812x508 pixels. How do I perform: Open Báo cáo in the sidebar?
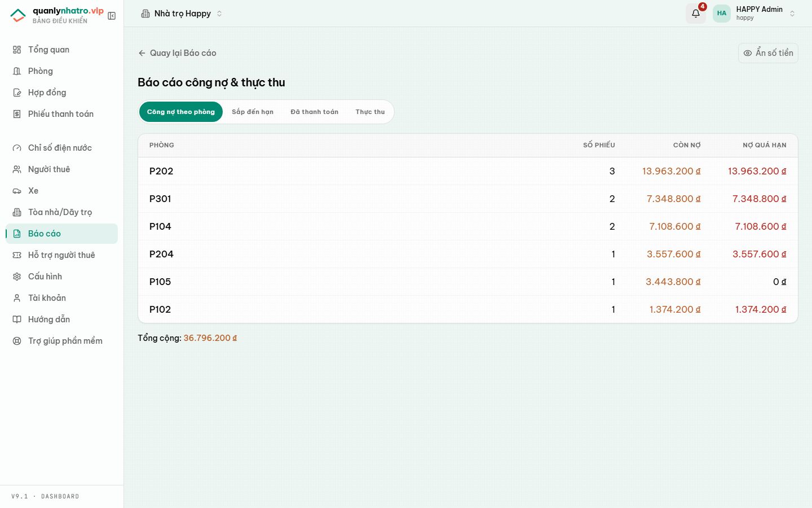point(62,234)
